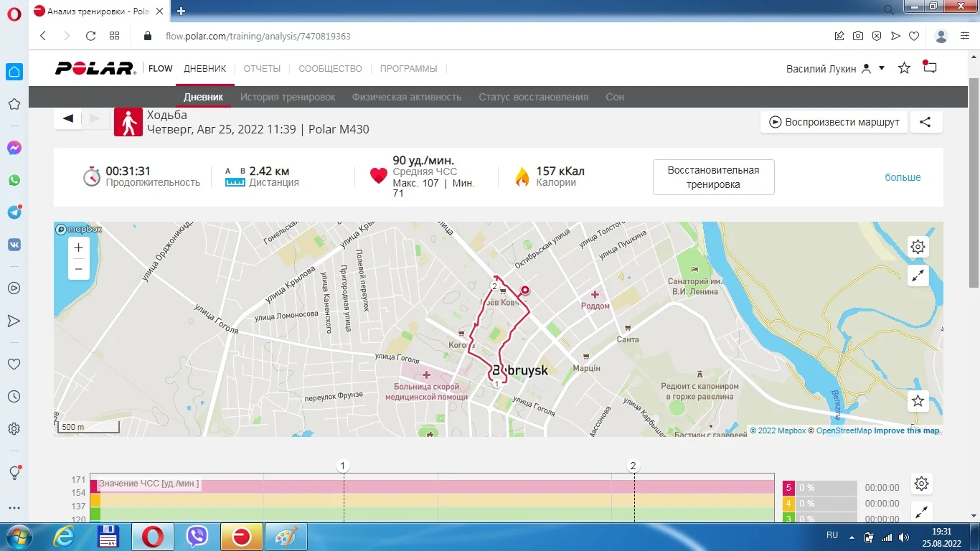Open the three-dots sidebar setup menu
The height and width of the screenshot is (551, 980).
point(14,508)
